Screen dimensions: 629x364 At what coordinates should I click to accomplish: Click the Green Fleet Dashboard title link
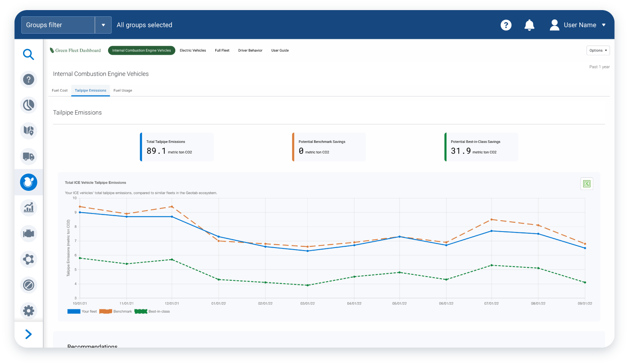click(x=76, y=50)
